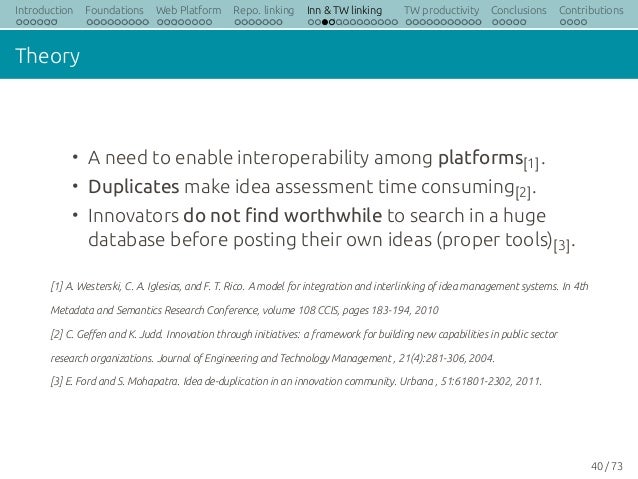Click the bold word "platforms"
The width and height of the screenshot is (638, 479).
480,158
